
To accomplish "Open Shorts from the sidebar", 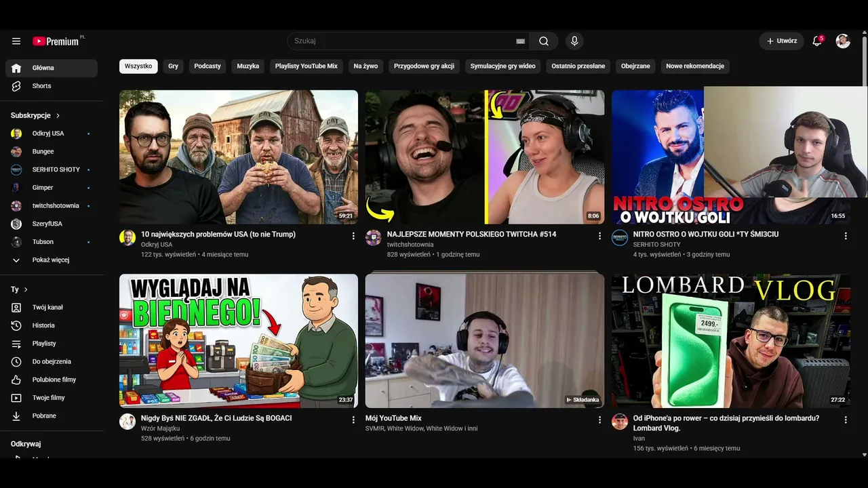I will 52,86.
